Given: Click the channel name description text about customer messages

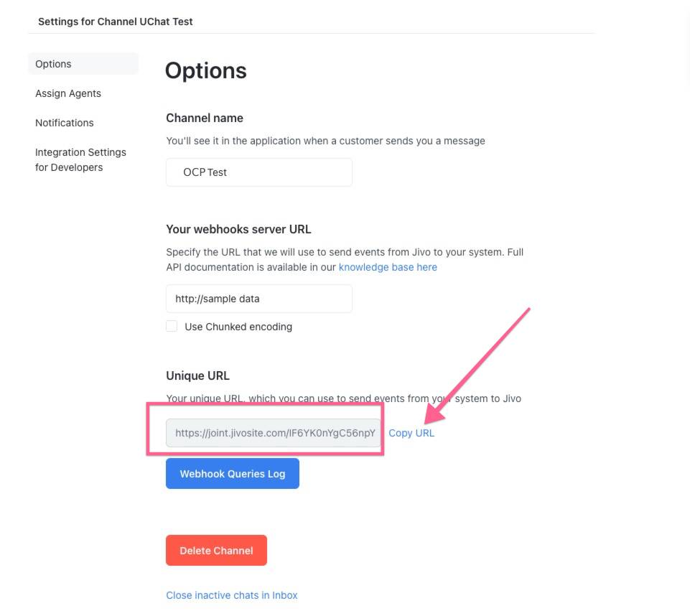Looking at the screenshot, I should click(326, 141).
